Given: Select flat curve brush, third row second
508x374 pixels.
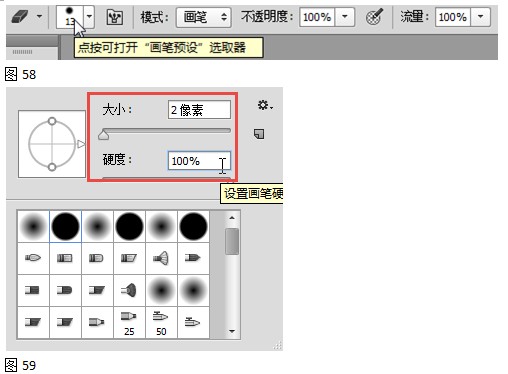Looking at the screenshot, I should (x=65, y=290).
